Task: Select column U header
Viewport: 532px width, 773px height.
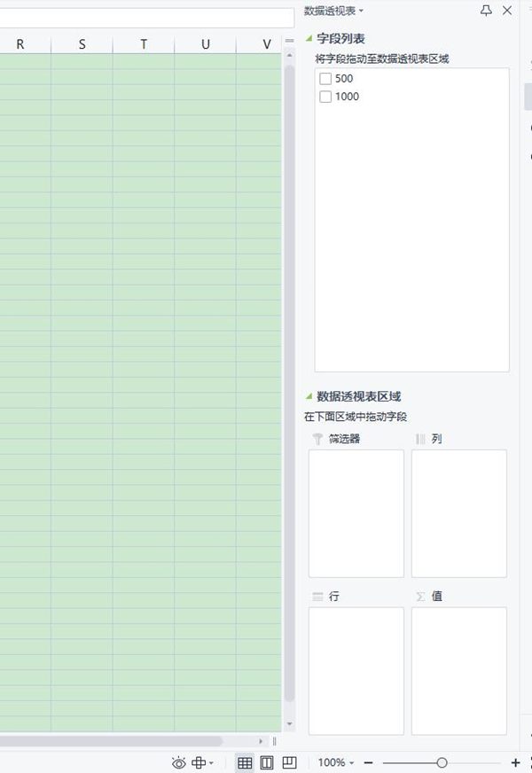Action: (205, 44)
